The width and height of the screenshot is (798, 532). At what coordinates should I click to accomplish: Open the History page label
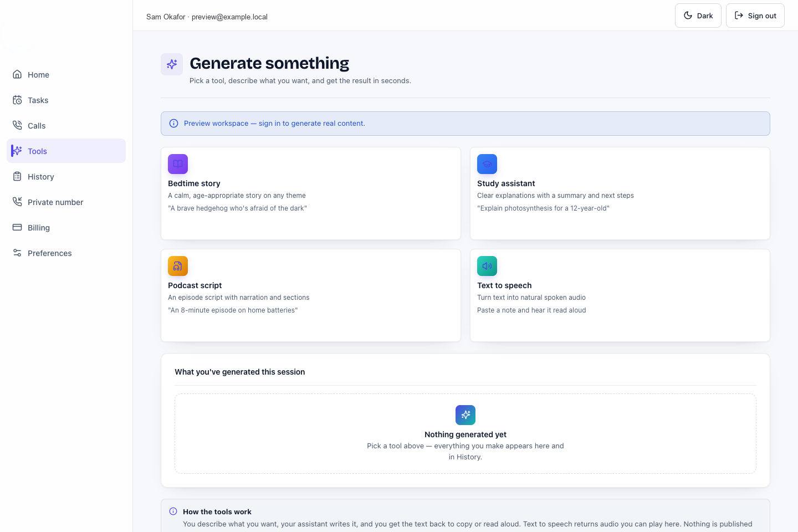pos(41,177)
